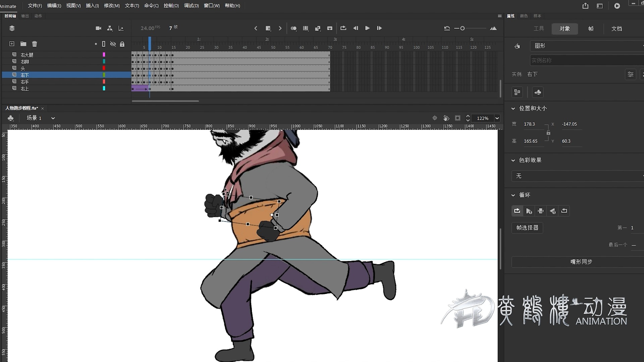Click the 帧选择器 button

[527, 228]
